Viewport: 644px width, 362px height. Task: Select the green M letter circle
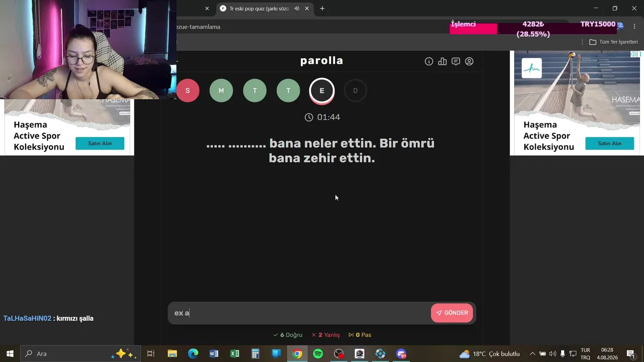(221, 90)
